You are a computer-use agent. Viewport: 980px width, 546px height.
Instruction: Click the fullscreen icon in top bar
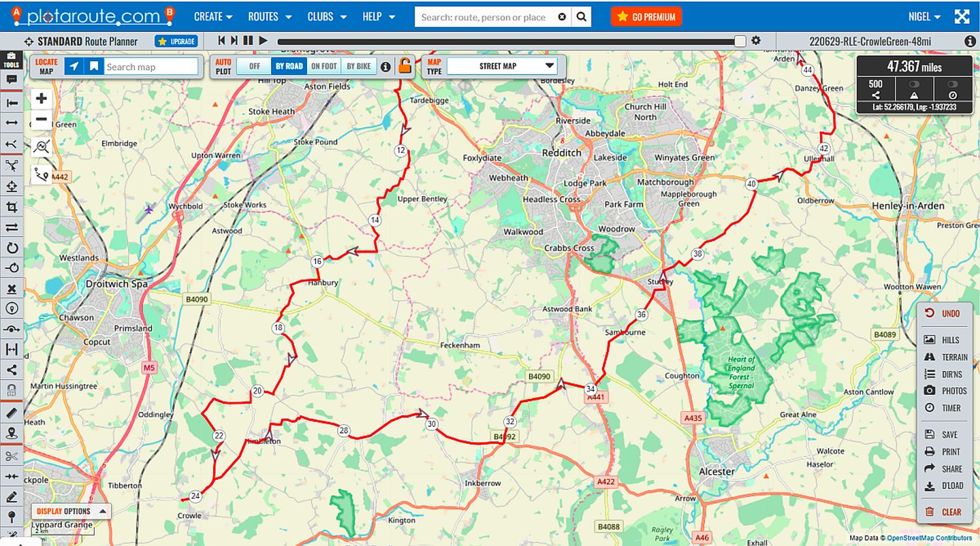[x=962, y=17]
